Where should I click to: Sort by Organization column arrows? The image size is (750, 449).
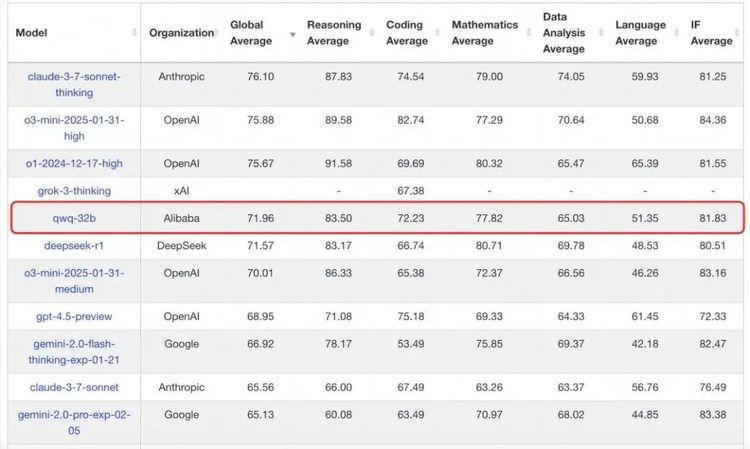pos(216,33)
